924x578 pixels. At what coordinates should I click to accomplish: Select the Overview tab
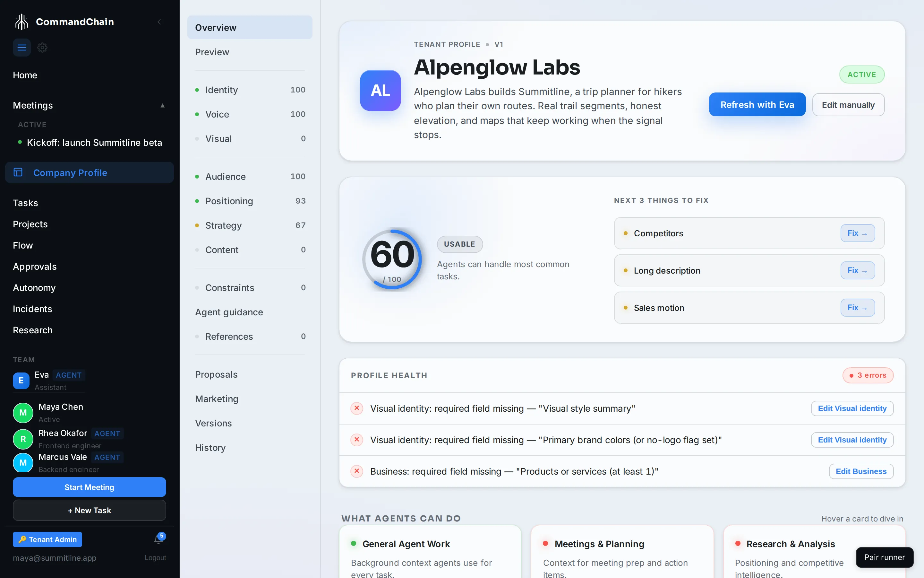[x=250, y=28]
